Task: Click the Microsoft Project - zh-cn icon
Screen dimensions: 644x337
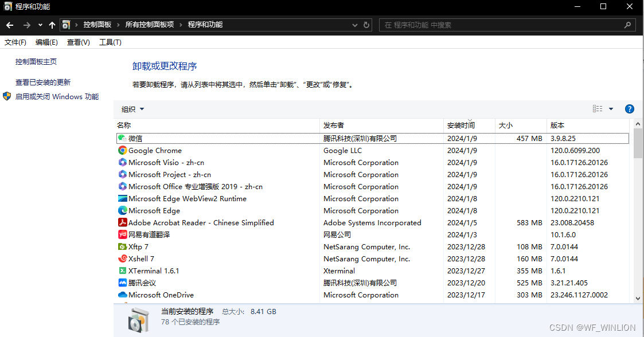Action: (x=122, y=174)
